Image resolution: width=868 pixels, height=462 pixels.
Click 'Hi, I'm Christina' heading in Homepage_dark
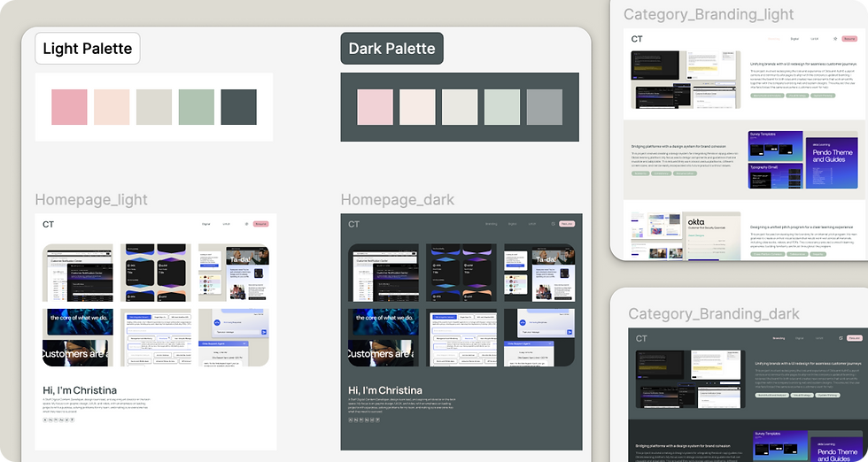pyautogui.click(x=385, y=390)
